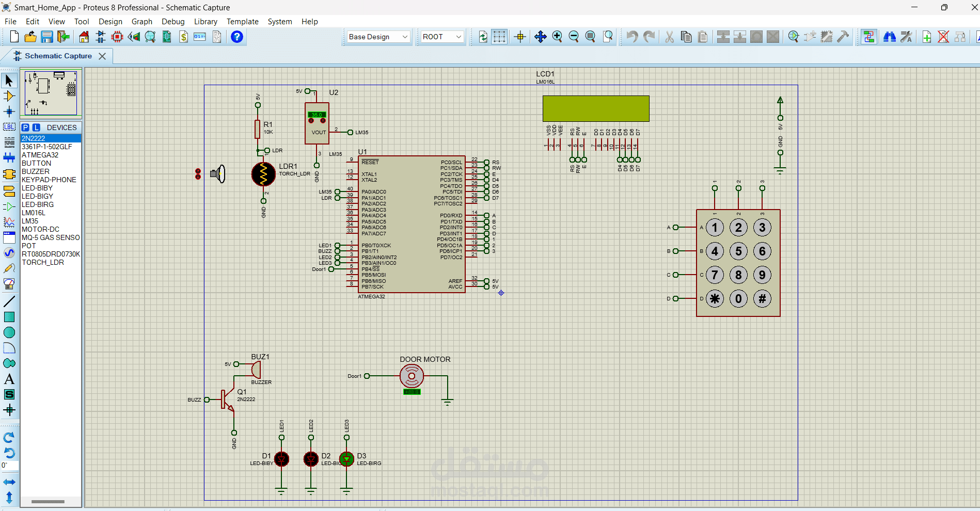Click the Rotate Clockwise icon

(9, 438)
